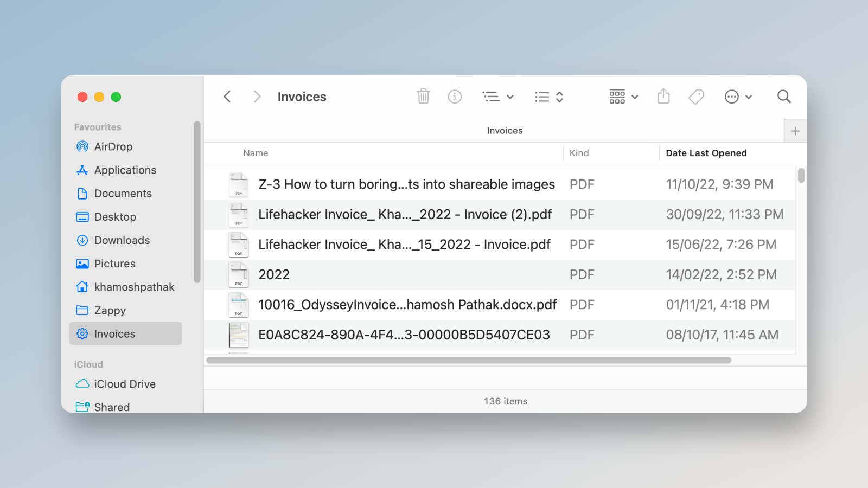Click PDF thumbnail of Z-3 How to turn file
The width and height of the screenshot is (868, 488).
(x=239, y=184)
